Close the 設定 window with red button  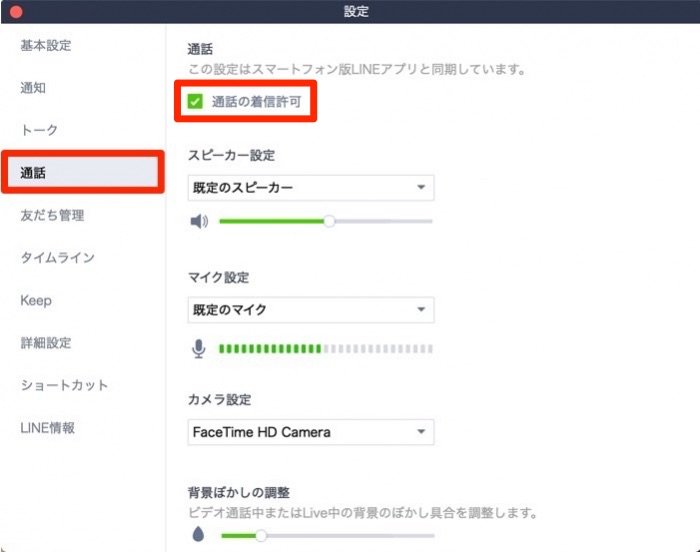[x=16, y=12]
